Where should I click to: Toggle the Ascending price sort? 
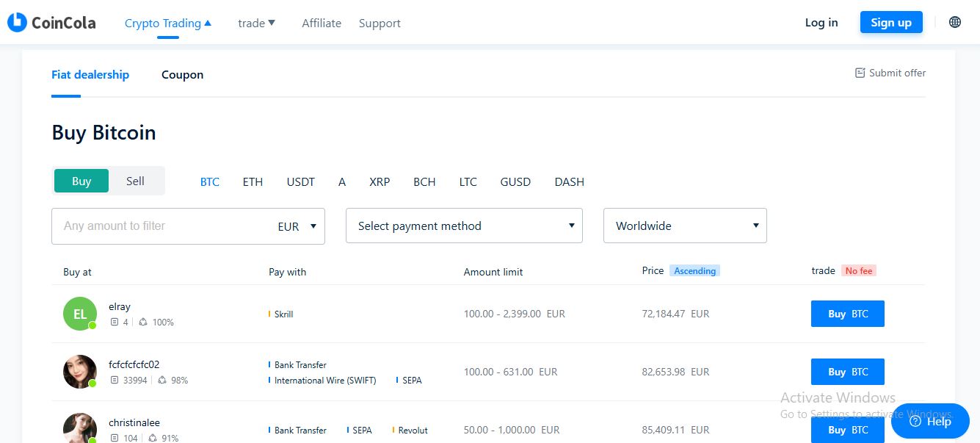click(694, 271)
